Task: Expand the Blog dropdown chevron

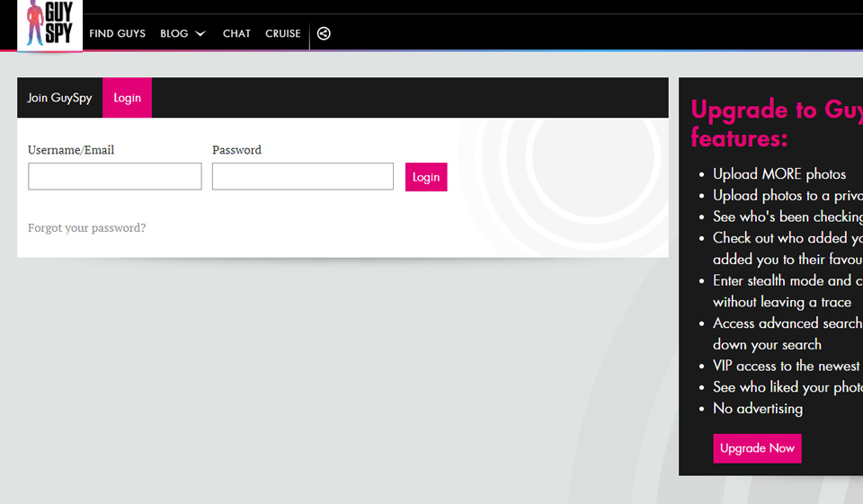Action: (x=200, y=34)
